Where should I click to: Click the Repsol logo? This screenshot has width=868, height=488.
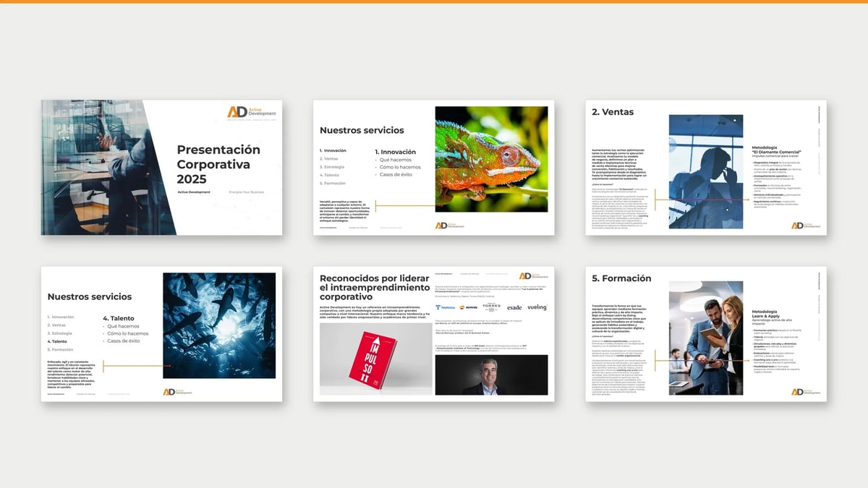(x=468, y=307)
